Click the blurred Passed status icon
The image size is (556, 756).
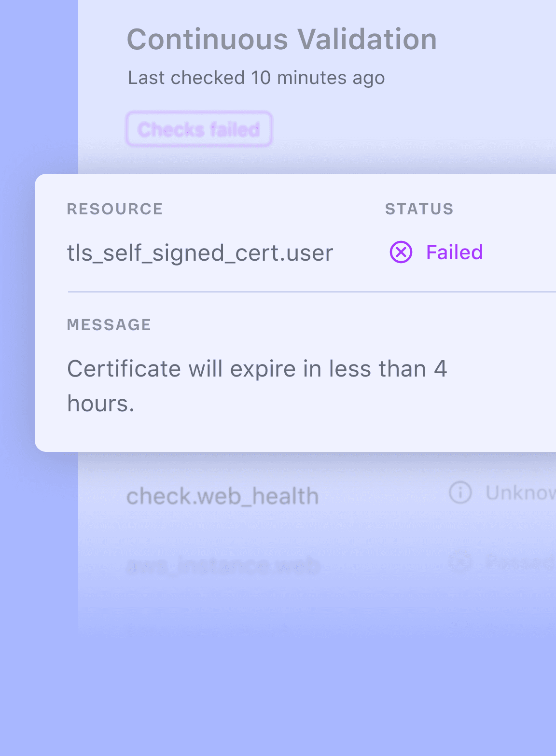point(460,562)
